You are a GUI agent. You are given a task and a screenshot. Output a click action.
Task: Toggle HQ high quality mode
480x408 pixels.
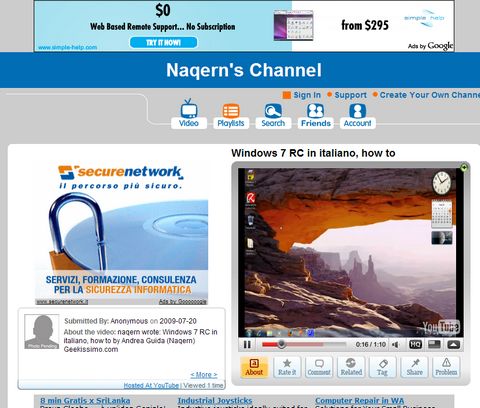point(415,344)
